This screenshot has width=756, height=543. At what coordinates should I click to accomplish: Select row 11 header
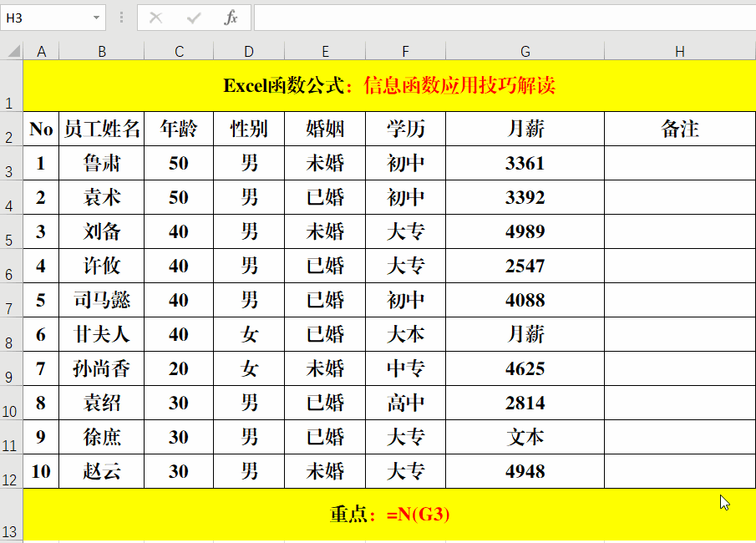point(11,437)
